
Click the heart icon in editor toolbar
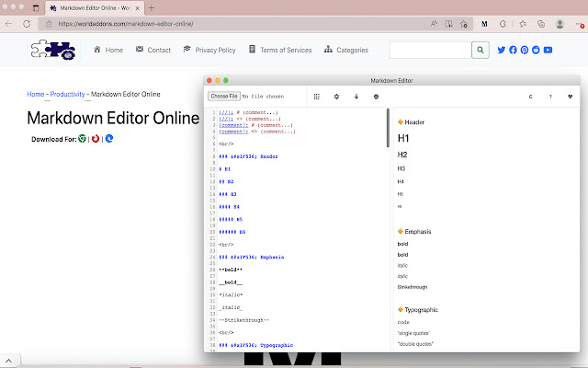[570, 97]
